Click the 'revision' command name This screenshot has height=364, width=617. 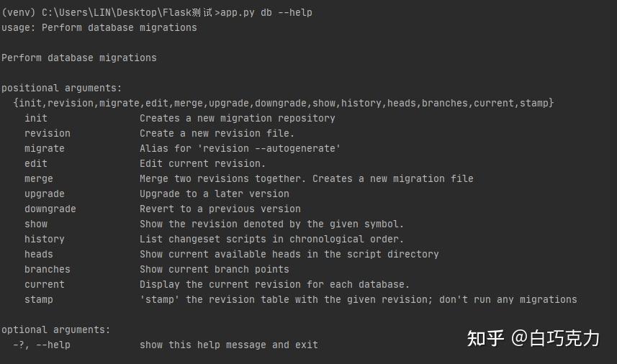pos(48,133)
